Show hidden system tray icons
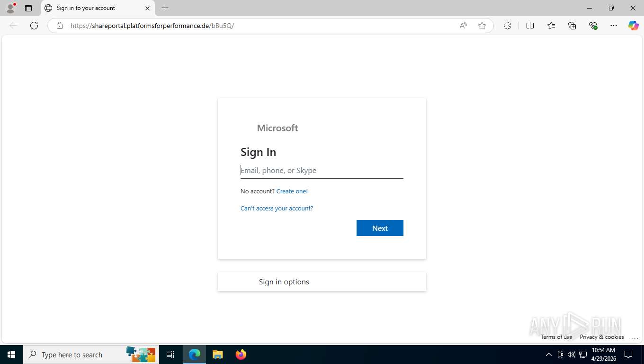This screenshot has width=644, height=364. pos(549,355)
